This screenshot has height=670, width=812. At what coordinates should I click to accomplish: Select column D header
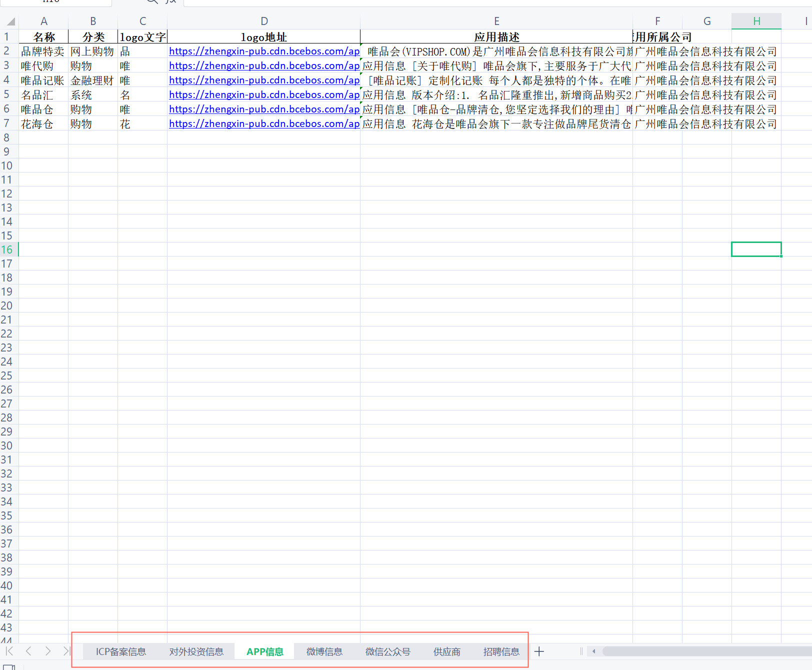pos(264,21)
